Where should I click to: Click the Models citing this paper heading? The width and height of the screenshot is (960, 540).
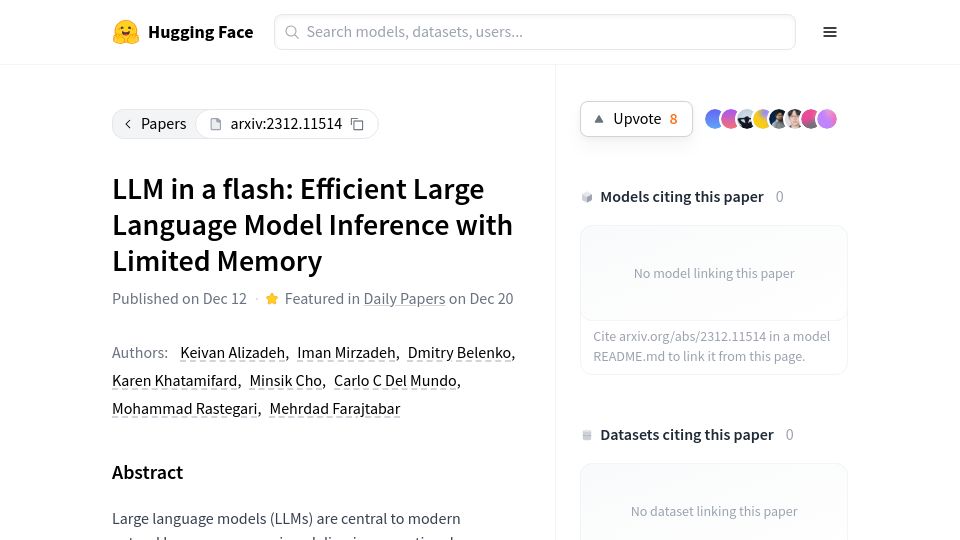(x=682, y=197)
